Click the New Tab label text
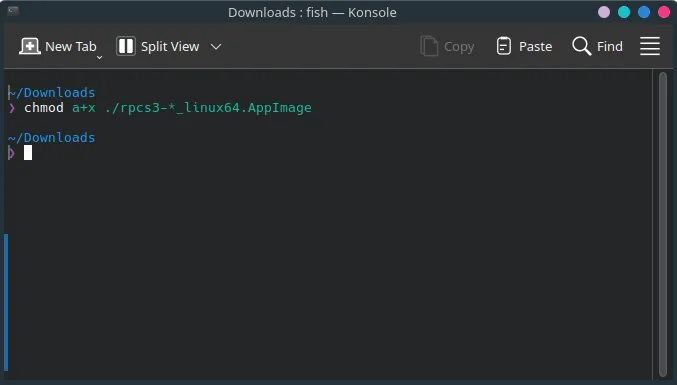 (71, 46)
